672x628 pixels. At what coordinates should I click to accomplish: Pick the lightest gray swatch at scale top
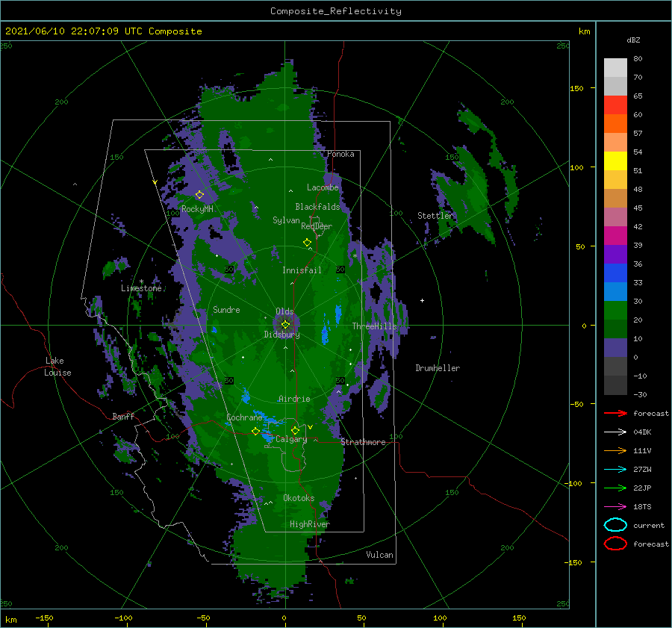(615, 68)
